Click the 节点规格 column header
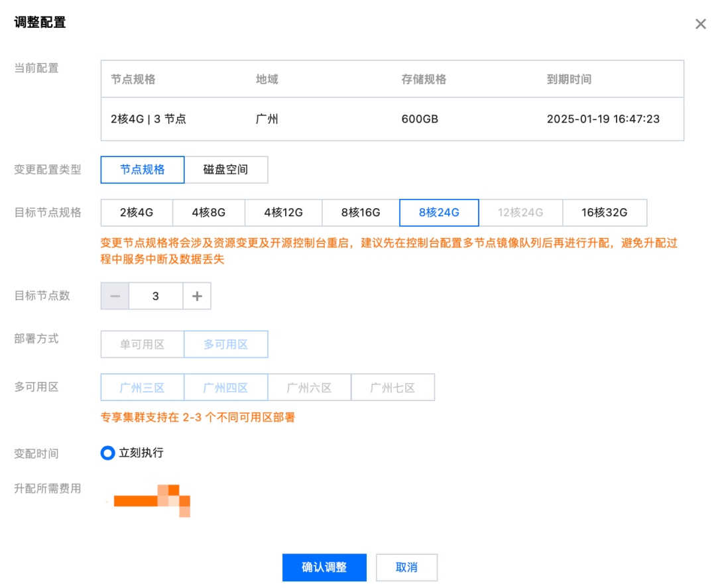This screenshot has width=716, height=588. 133,80
